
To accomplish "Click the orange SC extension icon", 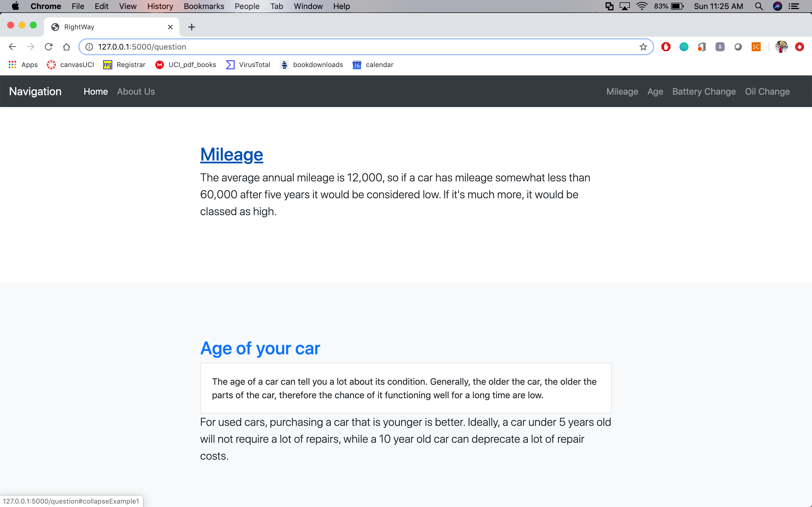I will [756, 46].
